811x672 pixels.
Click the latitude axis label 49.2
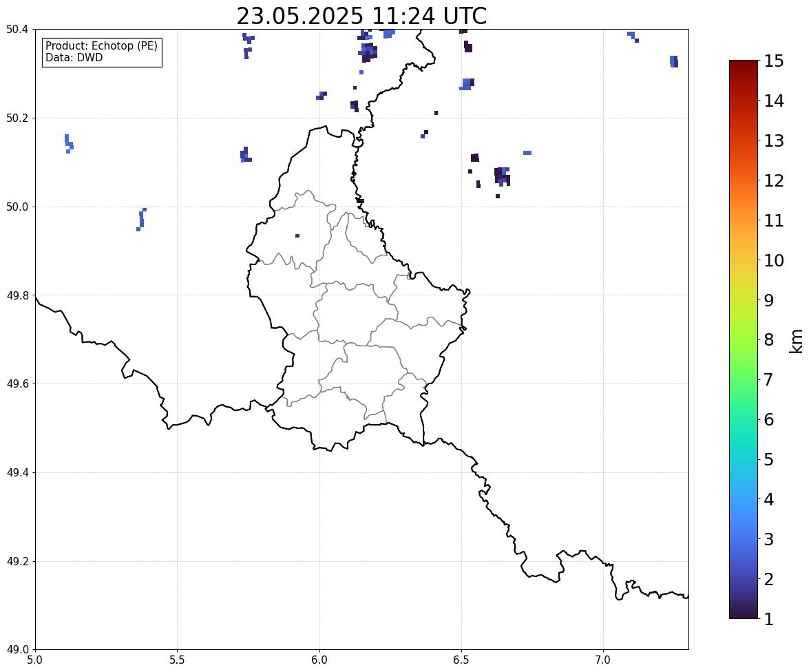(x=17, y=561)
